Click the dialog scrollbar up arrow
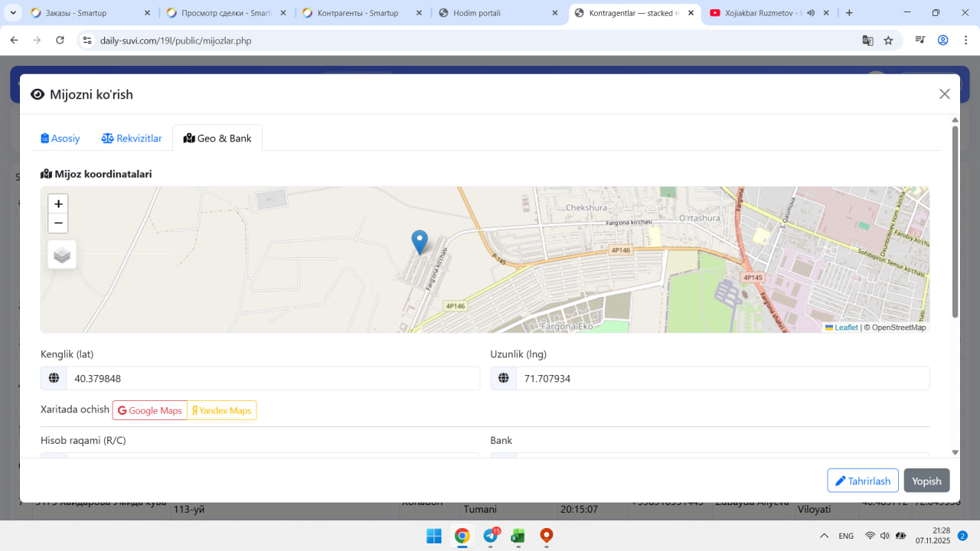This screenshot has height=551, width=980. coord(955,119)
